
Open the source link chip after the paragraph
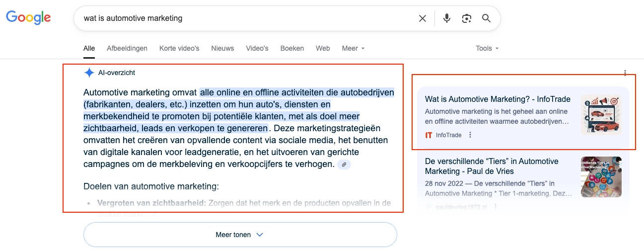(x=344, y=164)
